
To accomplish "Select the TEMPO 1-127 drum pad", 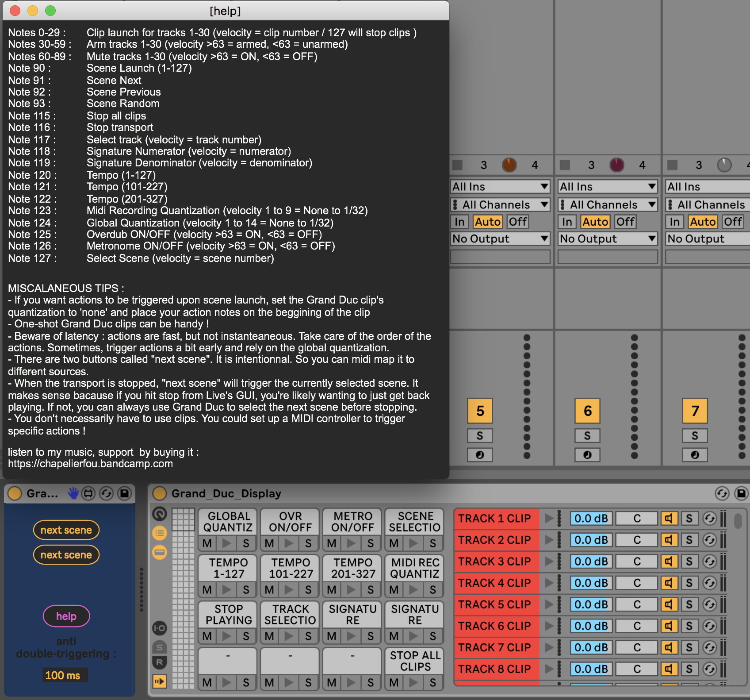I will [x=228, y=568].
